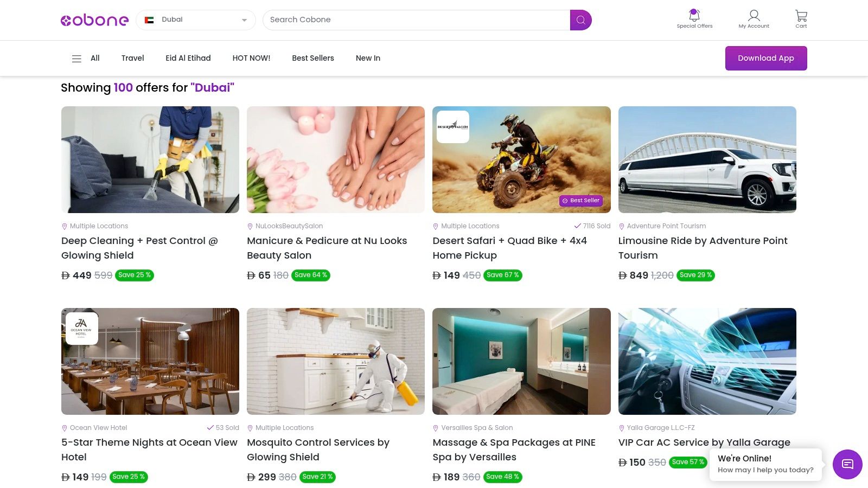Select the Travel menu item
868x488 pixels.
click(x=132, y=58)
